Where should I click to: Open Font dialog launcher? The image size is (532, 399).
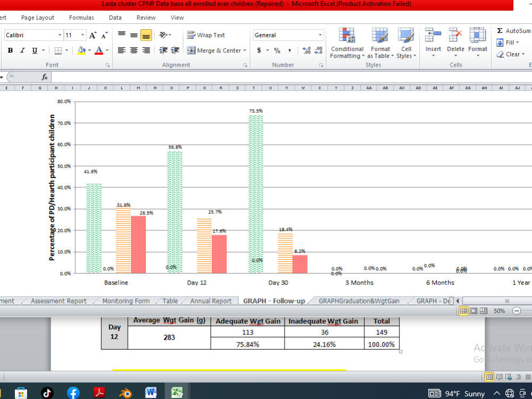107,65
